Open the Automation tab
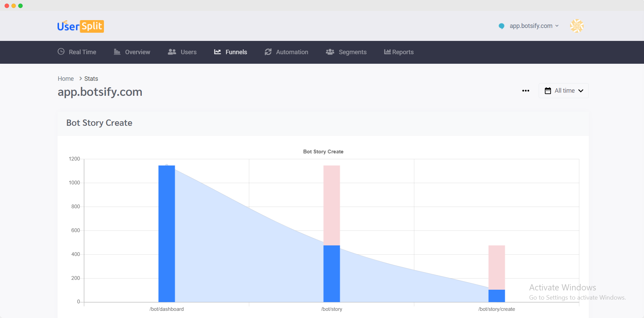The width and height of the screenshot is (644, 318). [x=287, y=52]
